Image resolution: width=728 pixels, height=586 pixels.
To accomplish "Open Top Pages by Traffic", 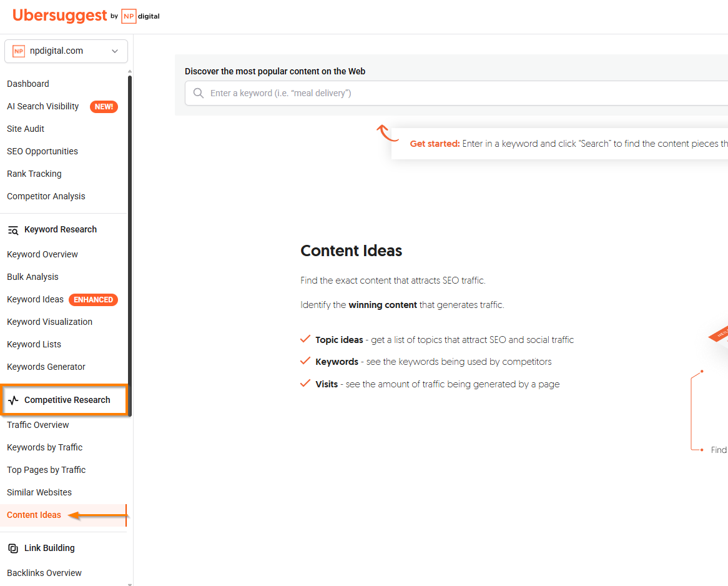I will (46, 470).
